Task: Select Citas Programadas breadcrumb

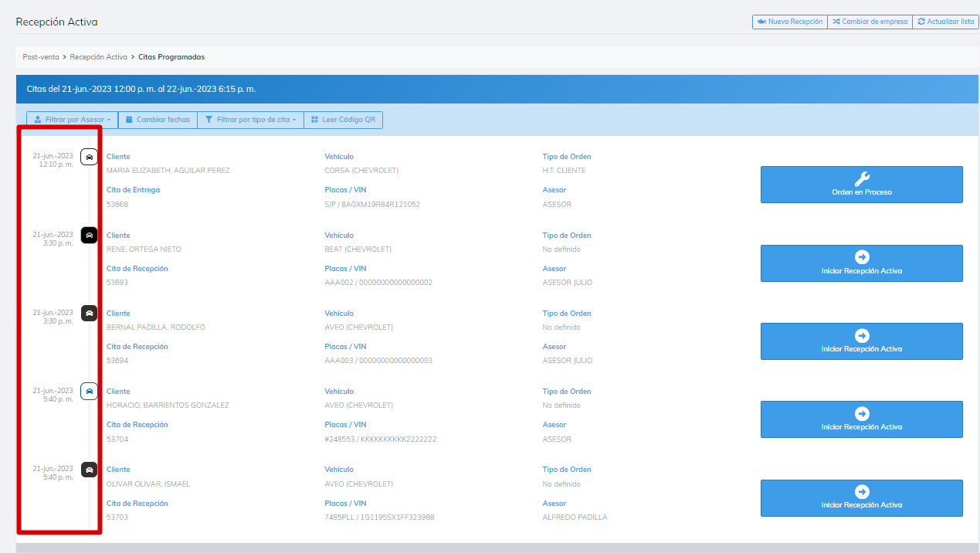Action: (171, 57)
